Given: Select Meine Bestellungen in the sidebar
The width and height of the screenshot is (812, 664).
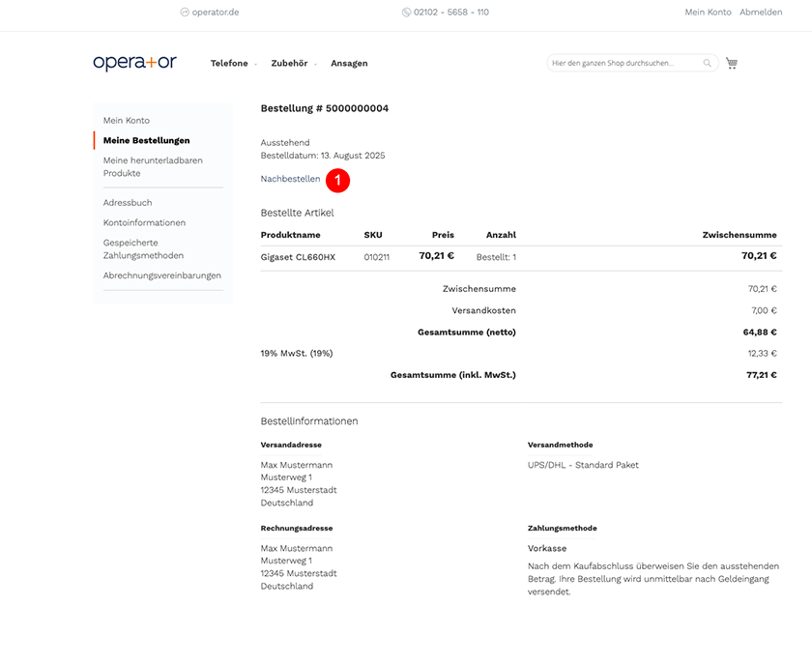Looking at the screenshot, I should (147, 140).
